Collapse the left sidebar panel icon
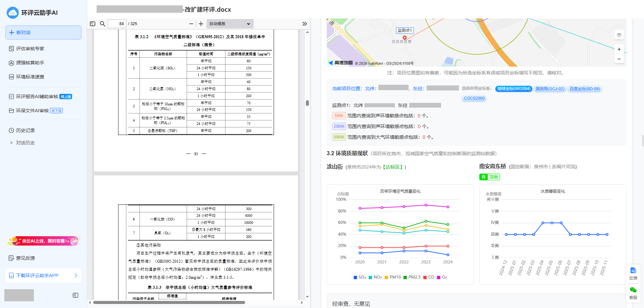 75,295
